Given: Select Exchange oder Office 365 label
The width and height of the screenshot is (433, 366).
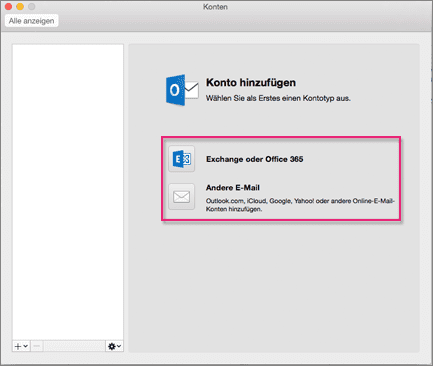Looking at the screenshot, I should point(255,159).
